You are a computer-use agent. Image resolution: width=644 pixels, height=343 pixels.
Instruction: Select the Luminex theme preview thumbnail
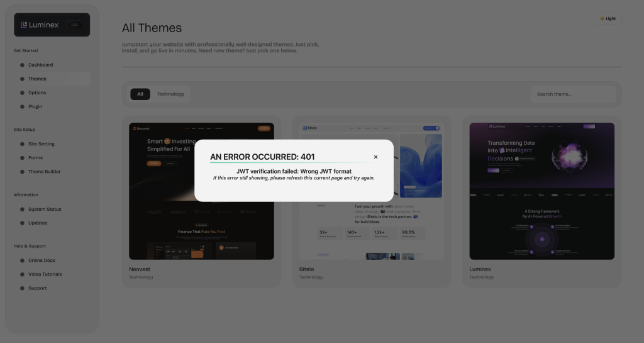click(541, 191)
